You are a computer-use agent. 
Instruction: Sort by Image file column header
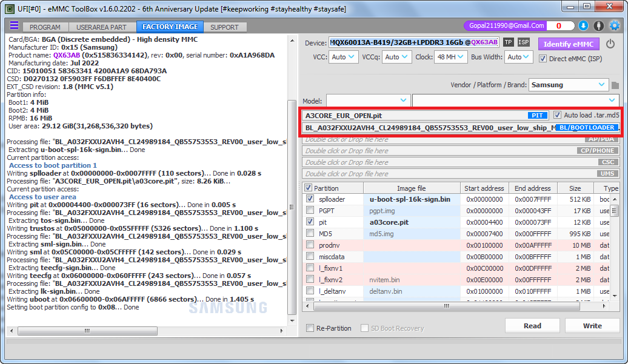(412, 188)
